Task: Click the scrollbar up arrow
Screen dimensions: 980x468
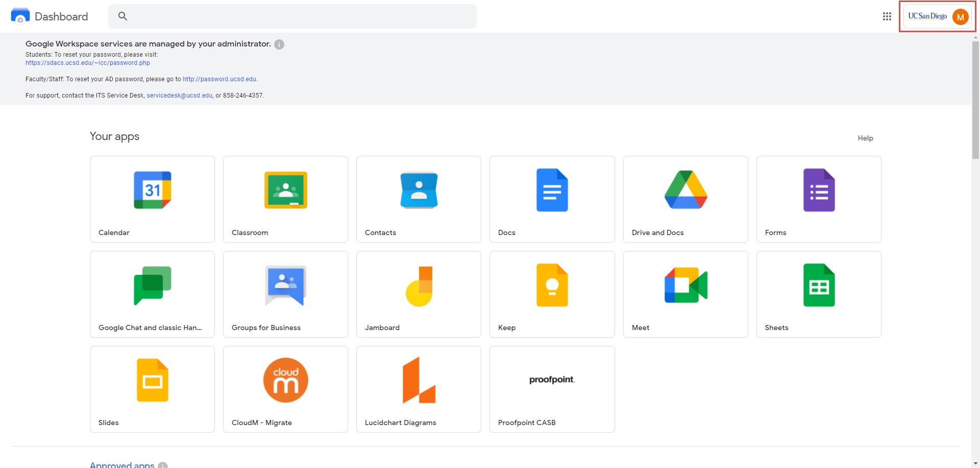Action: click(975, 37)
